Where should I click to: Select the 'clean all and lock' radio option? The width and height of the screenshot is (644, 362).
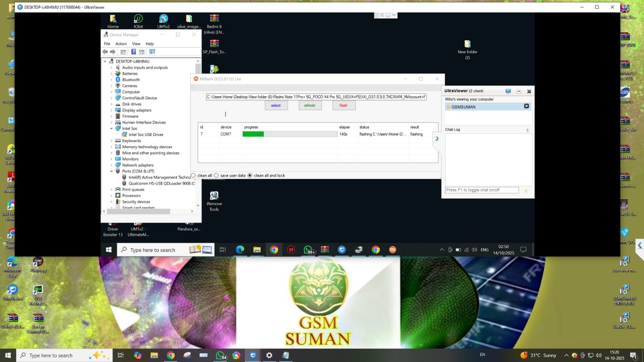[250, 176]
